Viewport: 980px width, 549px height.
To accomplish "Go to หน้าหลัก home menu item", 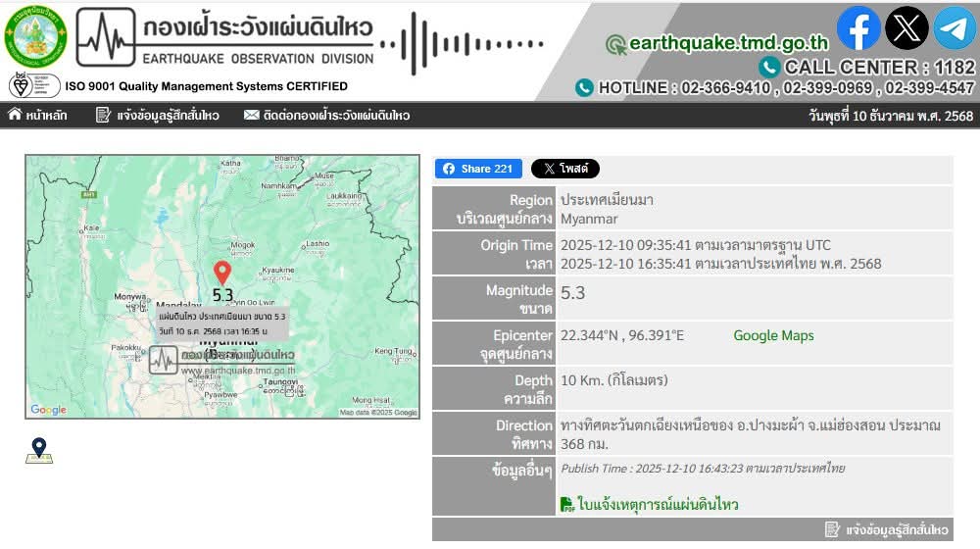I will (x=38, y=116).
